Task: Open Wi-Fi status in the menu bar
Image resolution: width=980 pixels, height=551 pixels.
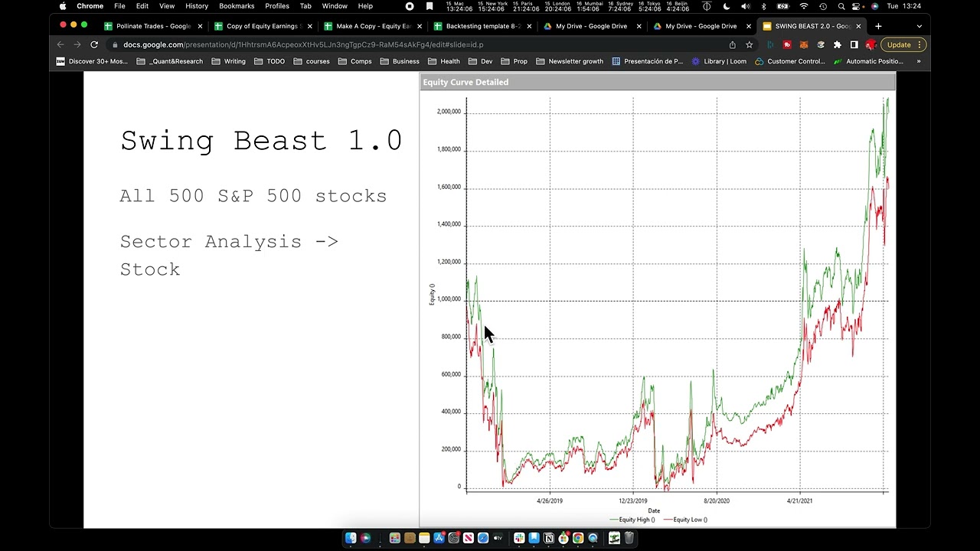Action: coord(804,6)
